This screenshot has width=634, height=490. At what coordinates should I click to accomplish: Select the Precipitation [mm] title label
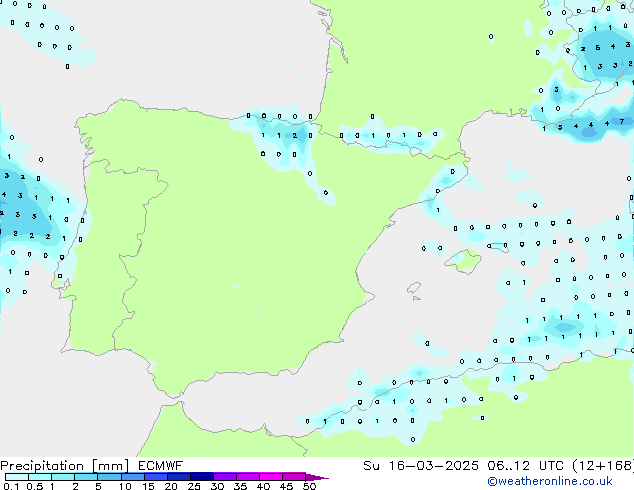click(58, 465)
